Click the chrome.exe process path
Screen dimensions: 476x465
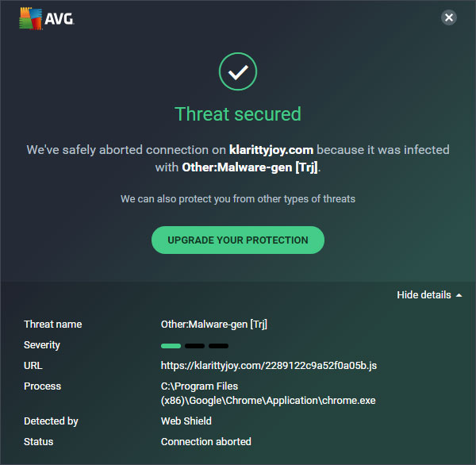pos(268,394)
